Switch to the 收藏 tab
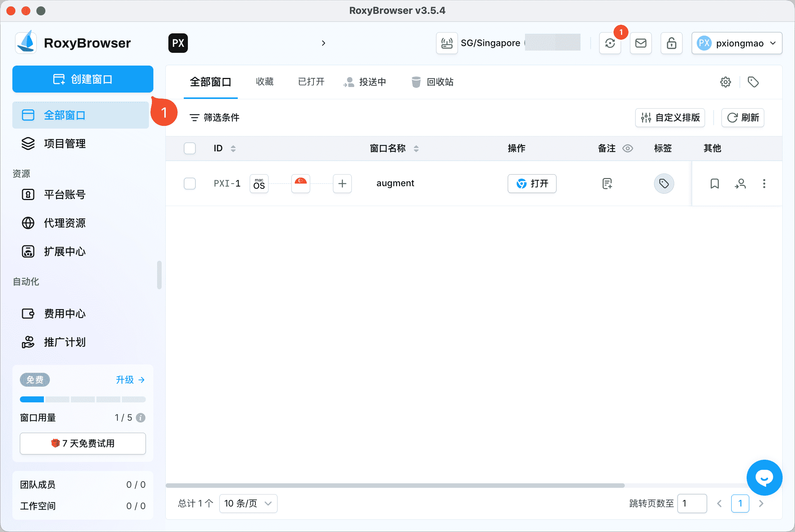This screenshot has width=795, height=532. click(264, 82)
